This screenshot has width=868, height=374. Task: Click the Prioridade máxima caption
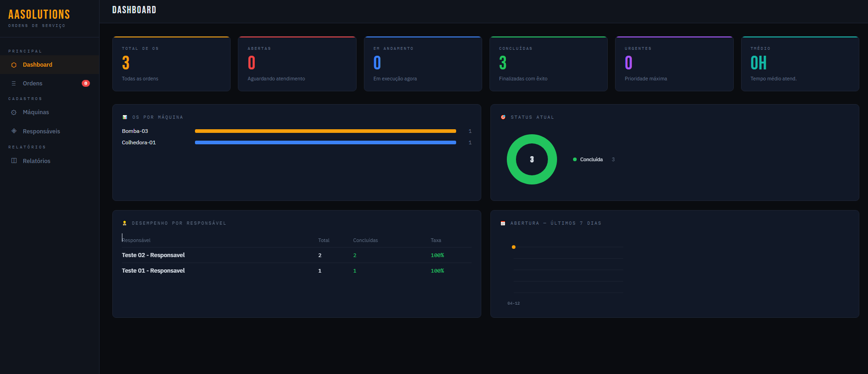646,79
